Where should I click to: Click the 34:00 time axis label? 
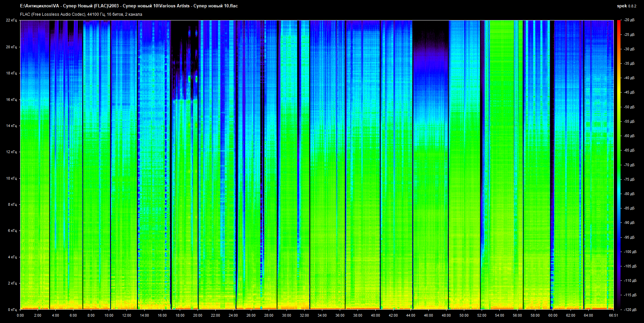322,315
